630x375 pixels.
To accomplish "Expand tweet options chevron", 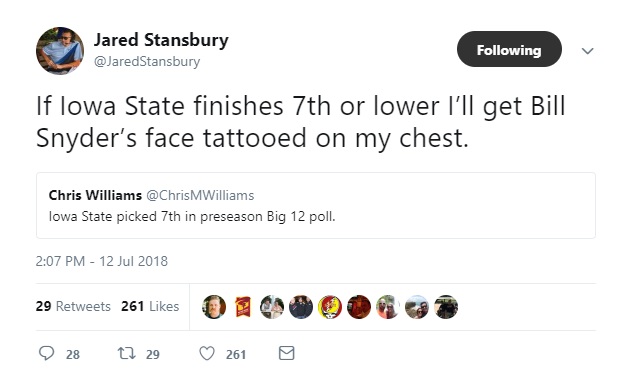I will pos(587,51).
